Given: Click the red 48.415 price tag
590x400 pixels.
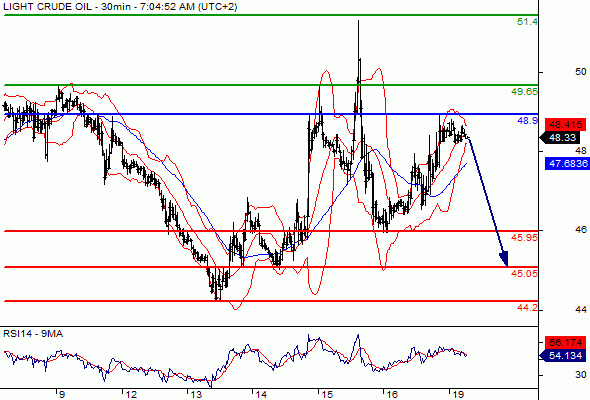Looking at the screenshot, I should (x=566, y=125).
